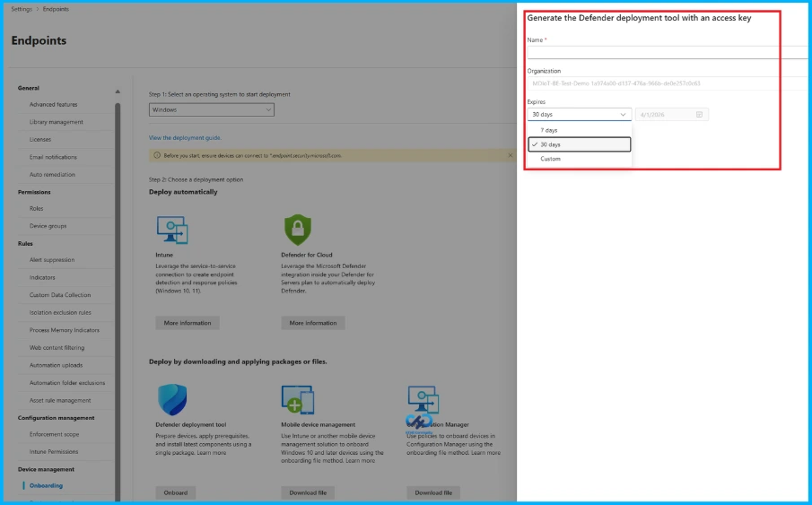Click the Intune deployment icon
The image size is (812, 505).
(172, 230)
